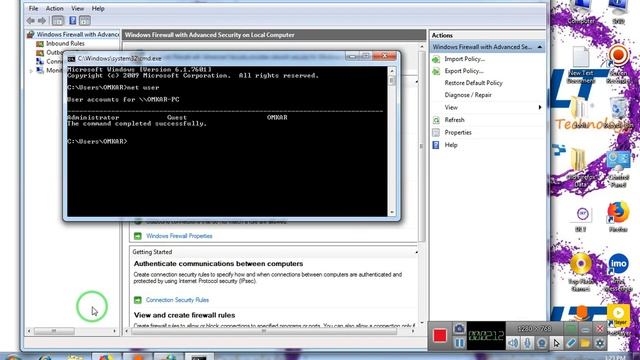The height and width of the screenshot is (360, 640).
Task: Click Refresh in the Actions pane
Action: pos(454,120)
